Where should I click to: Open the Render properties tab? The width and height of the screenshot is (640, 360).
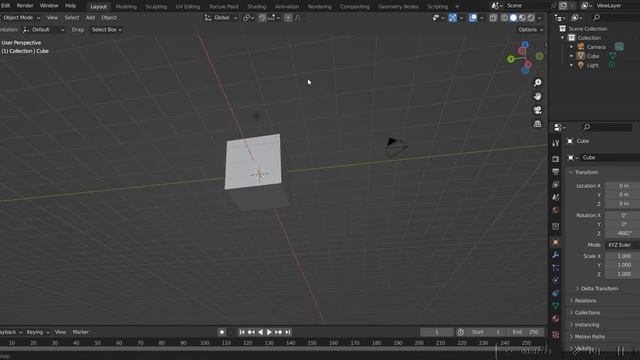pos(556,159)
